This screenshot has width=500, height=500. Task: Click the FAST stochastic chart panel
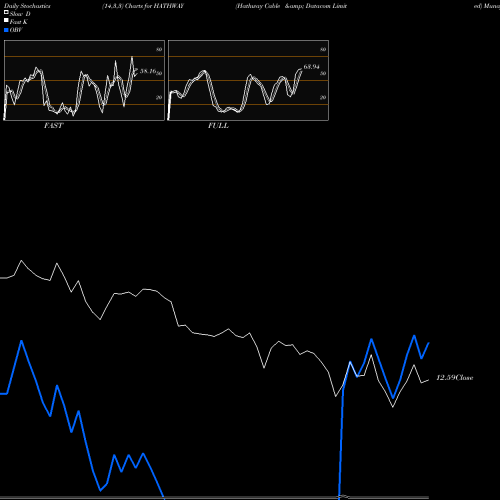pyautogui.click(x=84, y=80)
